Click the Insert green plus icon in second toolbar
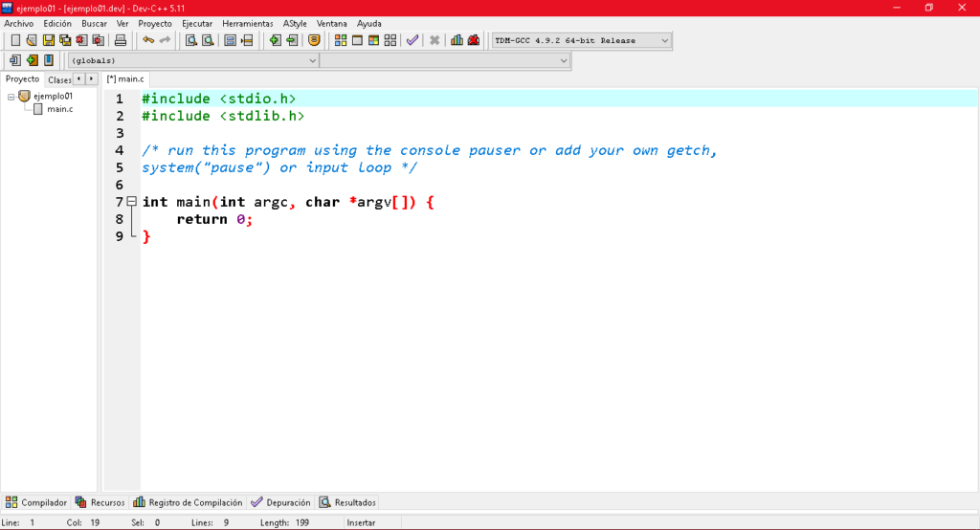 32,60
